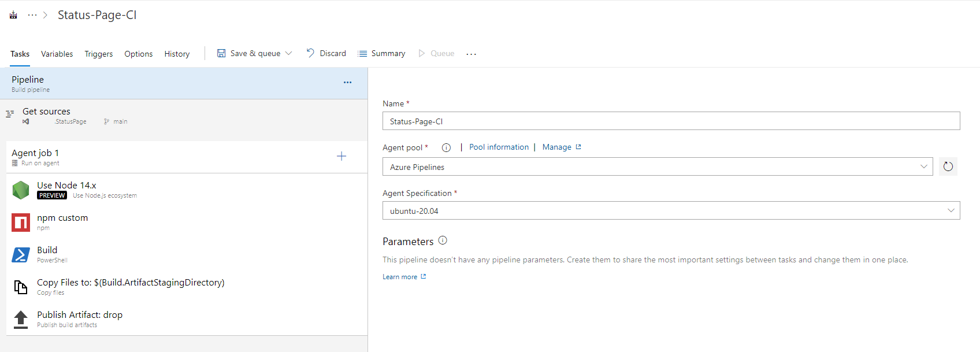Refresh the Agent pool list
The height and width of the screenshot is (352, 980).
[948, 166]
